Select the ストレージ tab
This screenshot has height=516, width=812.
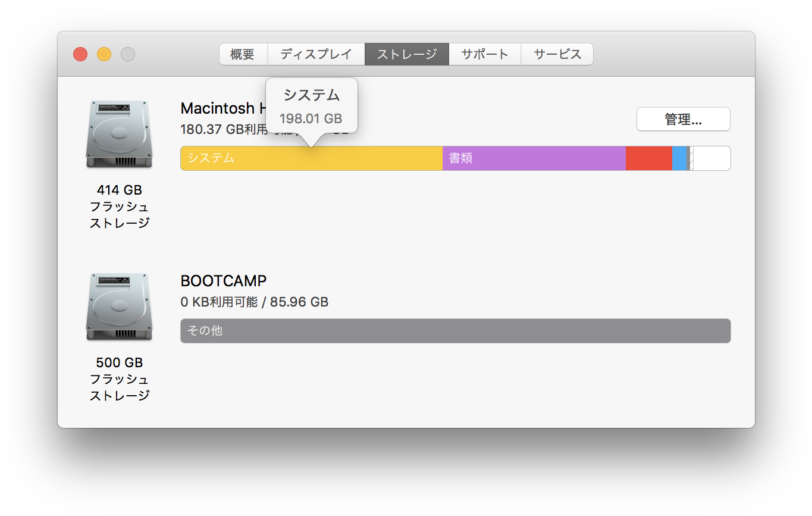pos(407,54)
